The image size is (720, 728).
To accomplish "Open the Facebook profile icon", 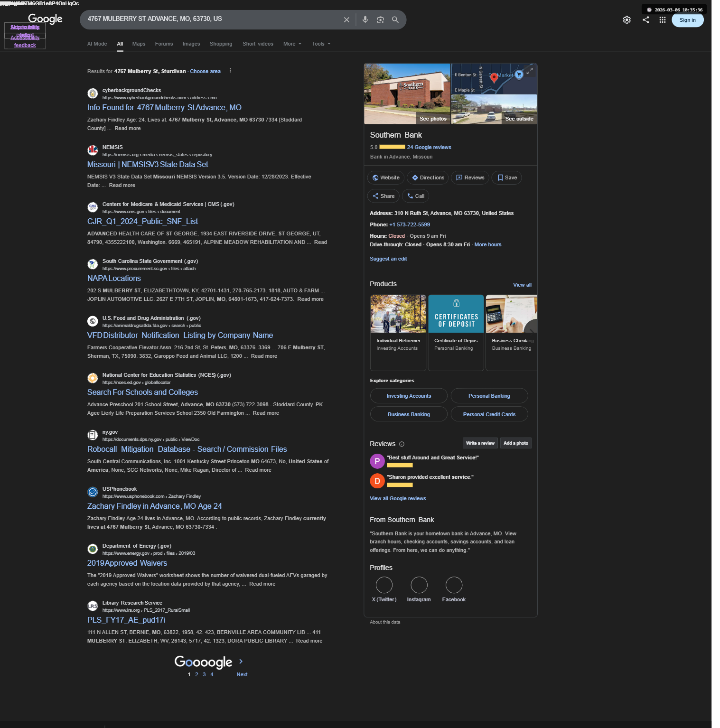I will 454,585.
